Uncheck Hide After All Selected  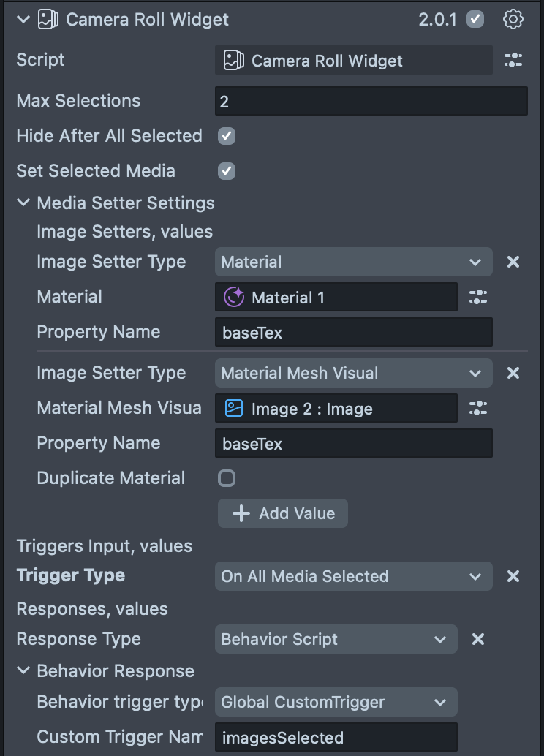(227, 136)
